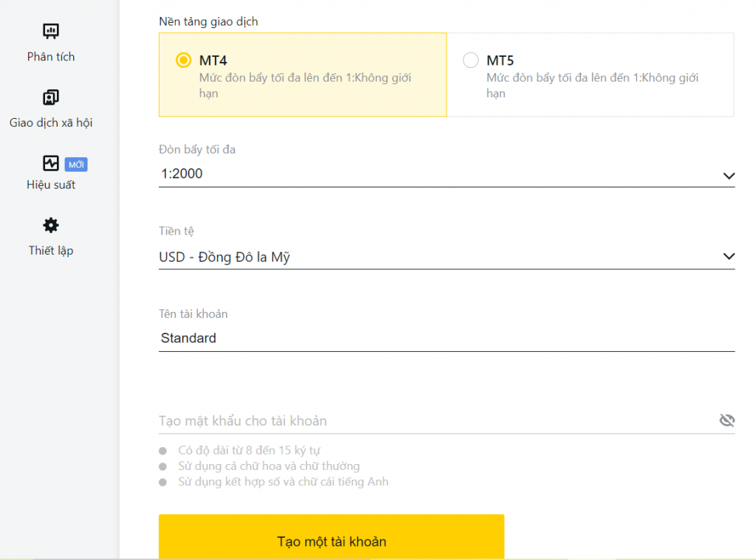This screenshot has width=756, height=560.
Task: Expand the Tiền tệ dropdown arrow
Action: coord(728,257)
